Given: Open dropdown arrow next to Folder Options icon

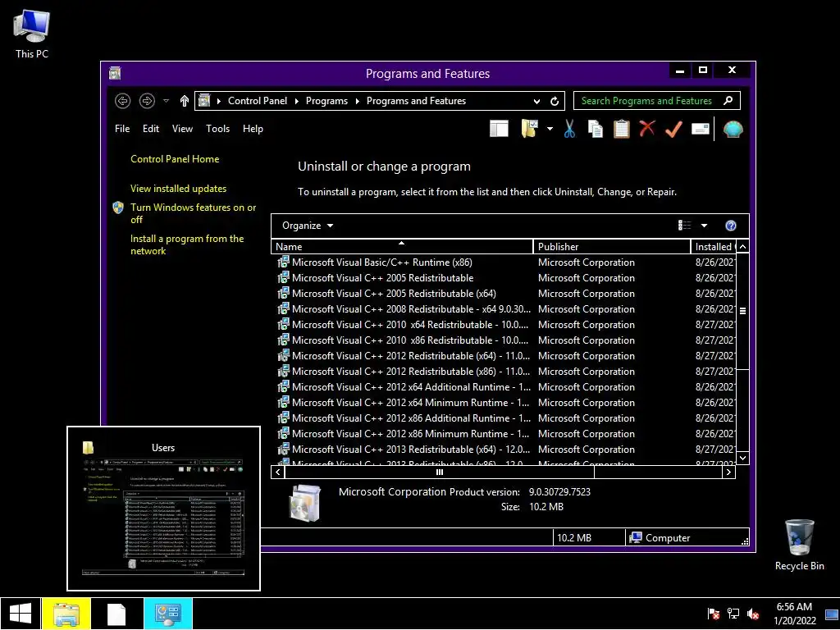Looking at the screenshot, I should [x=550, y=129].
